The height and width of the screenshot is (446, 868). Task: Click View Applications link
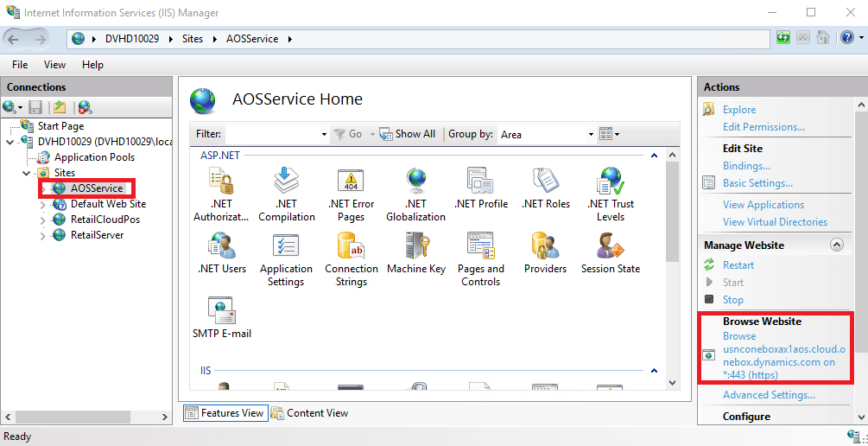click(x=763, y=205)
